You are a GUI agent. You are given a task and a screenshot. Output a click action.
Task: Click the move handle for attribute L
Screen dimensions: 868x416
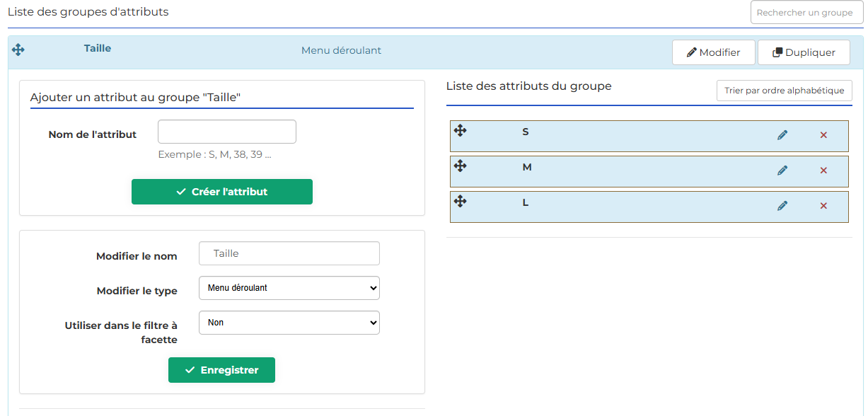[460, 201]
